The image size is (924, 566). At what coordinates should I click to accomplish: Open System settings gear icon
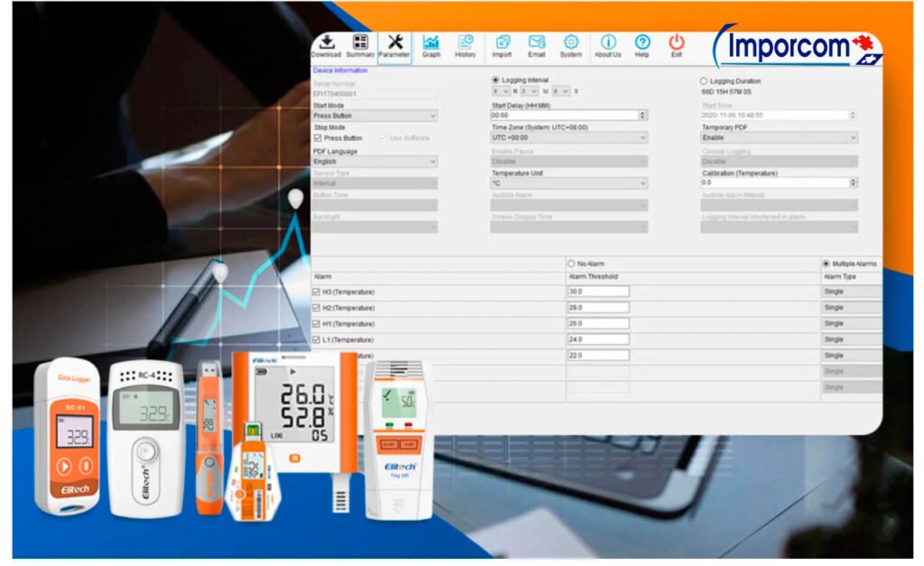tap(570, 46)
